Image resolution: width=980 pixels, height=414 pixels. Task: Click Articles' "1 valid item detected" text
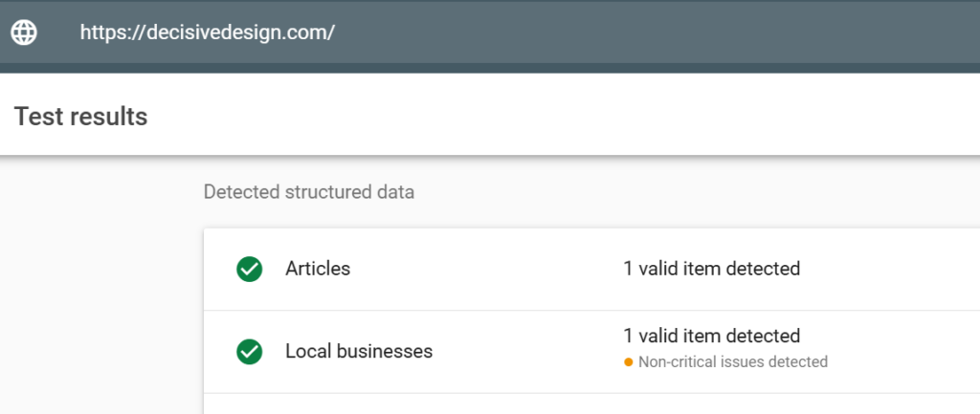coord(711,270)
